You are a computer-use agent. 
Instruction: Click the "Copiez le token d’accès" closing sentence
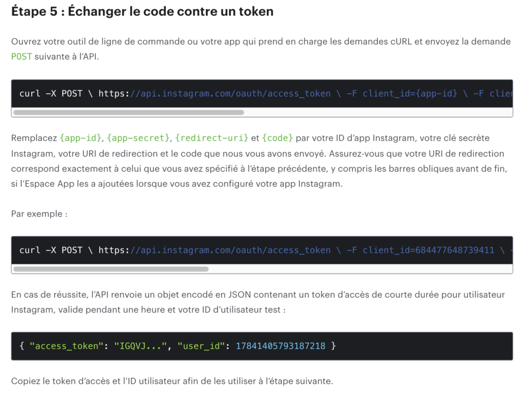tap(172, 381)
